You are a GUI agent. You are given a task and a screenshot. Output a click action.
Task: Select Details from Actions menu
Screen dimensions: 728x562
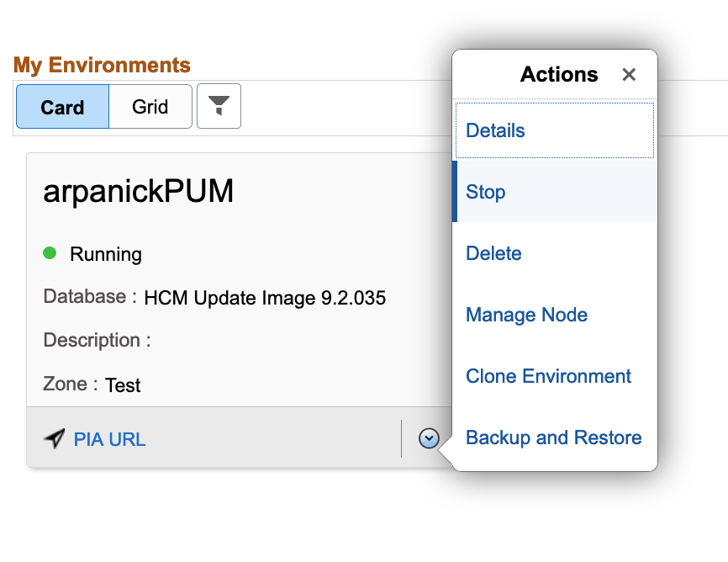(495, 130)
